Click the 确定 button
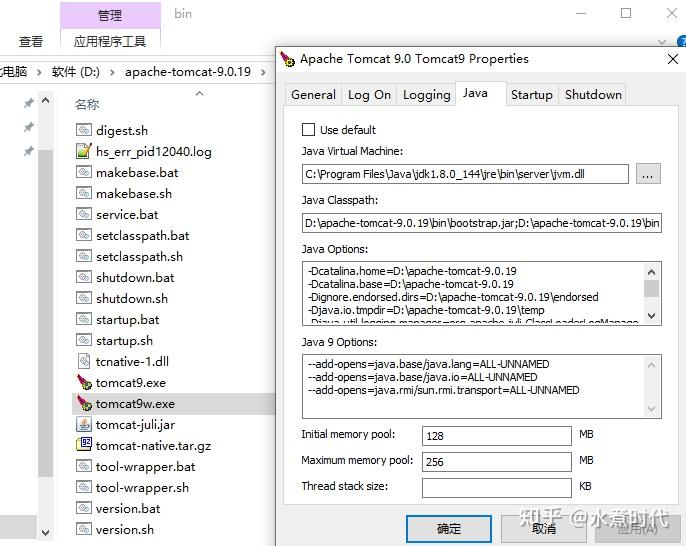Viewport: 686px width, 546px height. coord(449,529)
